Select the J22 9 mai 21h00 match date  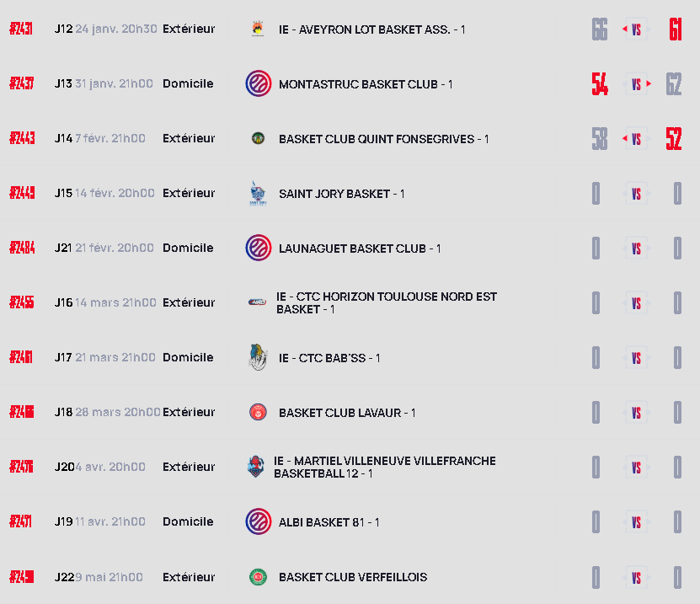click(x=99, y=577)
